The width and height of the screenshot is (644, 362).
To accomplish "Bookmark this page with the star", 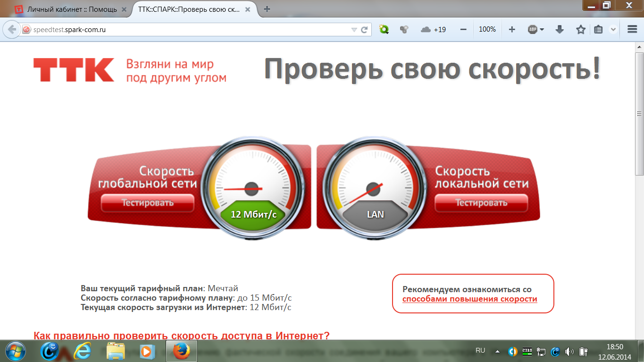I will click(581, 29).
